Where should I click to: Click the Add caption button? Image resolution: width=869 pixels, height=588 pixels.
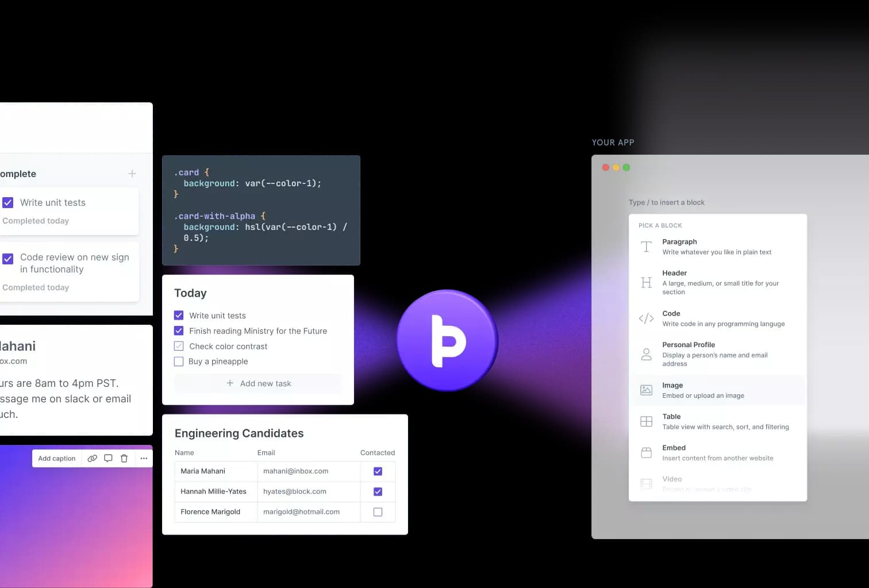coord(57,458)
